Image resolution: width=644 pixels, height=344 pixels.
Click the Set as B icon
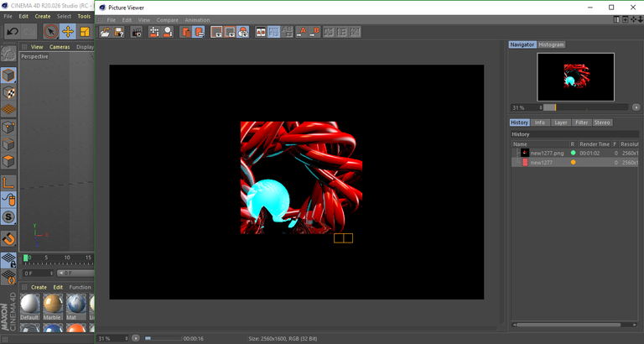coord(314,32)
